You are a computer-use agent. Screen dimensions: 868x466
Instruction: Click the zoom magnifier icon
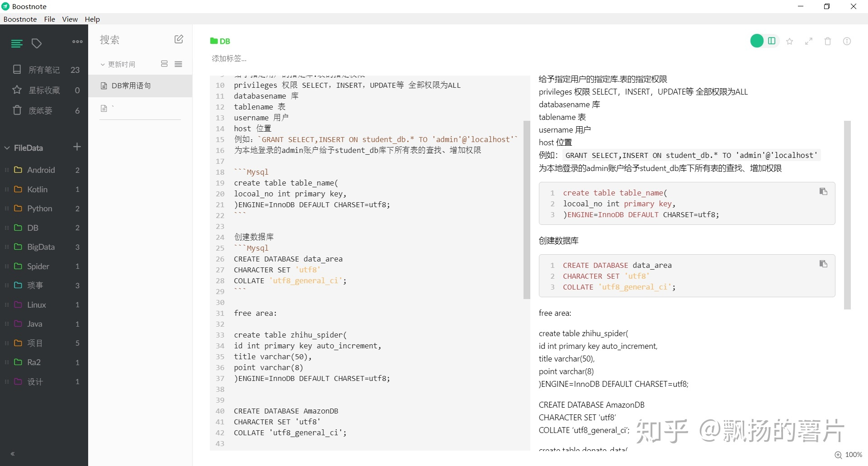tap(838, 455)
